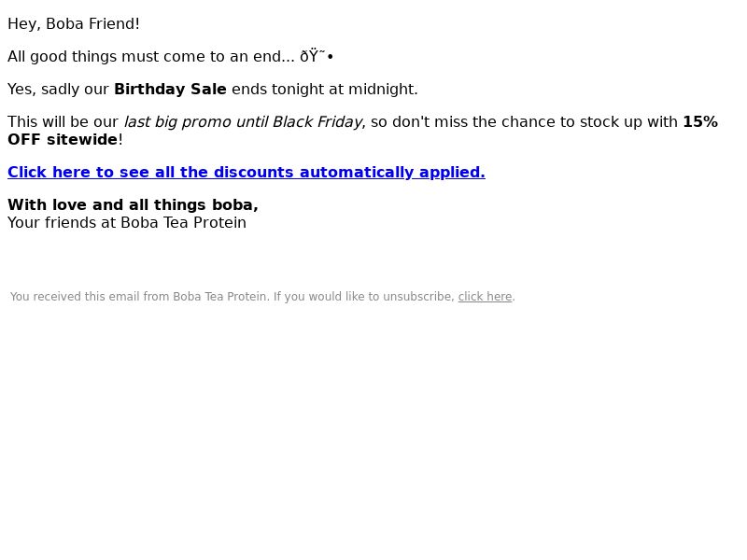The height and width of the screenshot is (560, 747).
Task: Click "Your friends at" in the signature
Action: [x=62, y=223]
